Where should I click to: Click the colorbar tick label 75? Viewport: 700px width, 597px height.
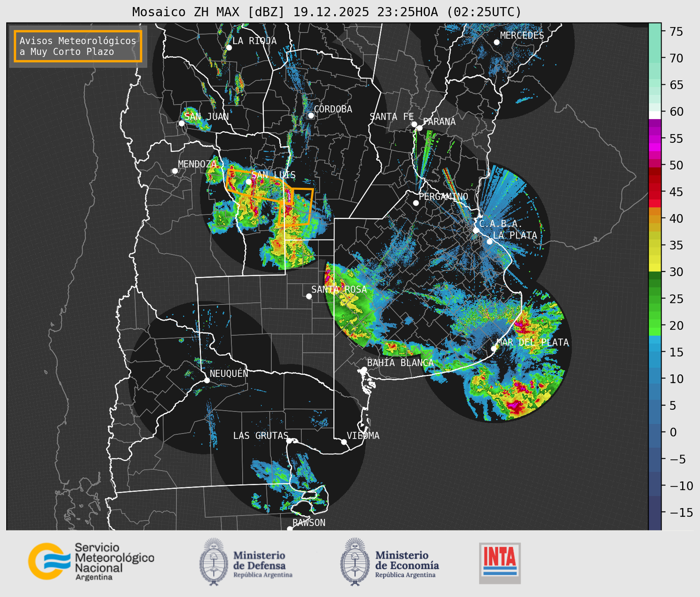click(x=676, y=32)
